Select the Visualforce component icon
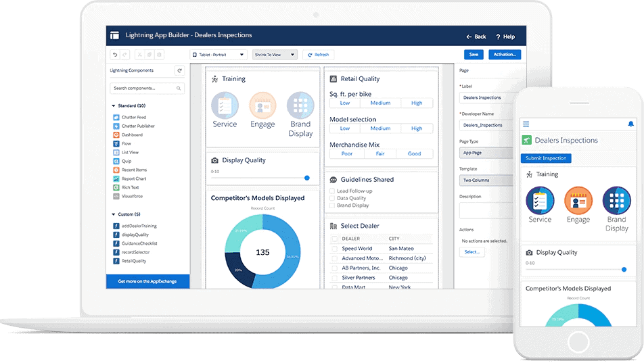 pyautogui.click(x=116, y=196)
